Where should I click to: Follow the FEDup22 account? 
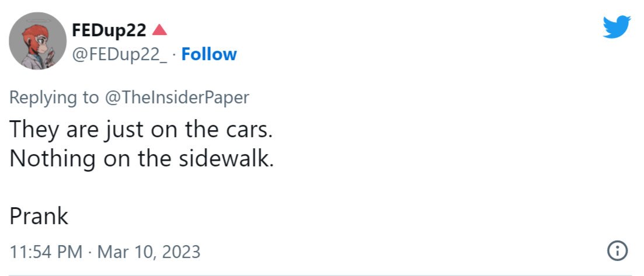click(209, 54)
